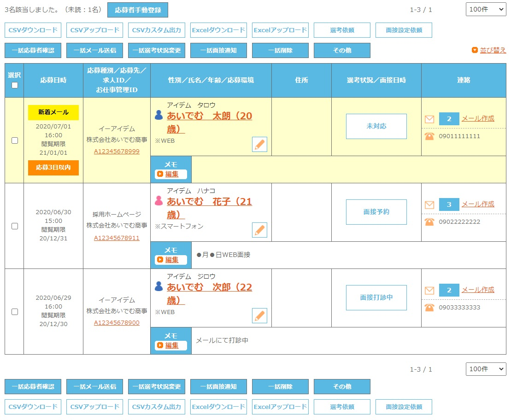The image size is (511, 420).
Task: Click the 応募者手動登録 button
Action: click(x=137, y=10)
